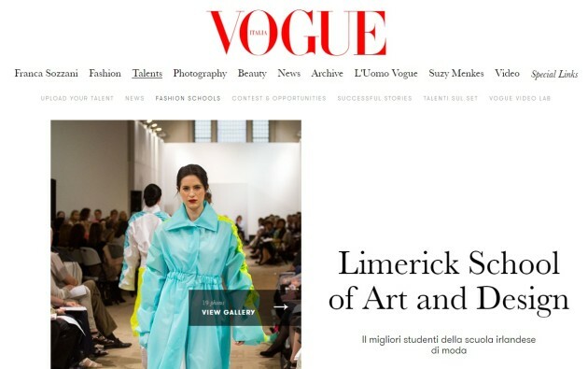Select the Talents menu item

(x=147, y=73)
